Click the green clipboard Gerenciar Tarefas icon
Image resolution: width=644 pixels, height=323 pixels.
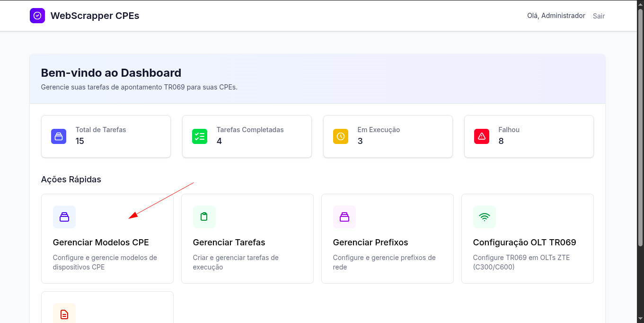tap(204, 217)
